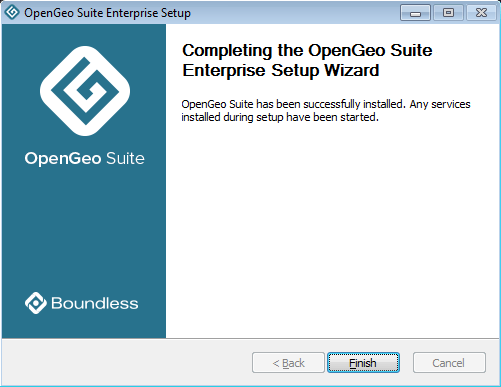Click the word 'Suite' in the sidebar wordmark
This screenshot has width=501, height=387.
click(x=125, y=158)
